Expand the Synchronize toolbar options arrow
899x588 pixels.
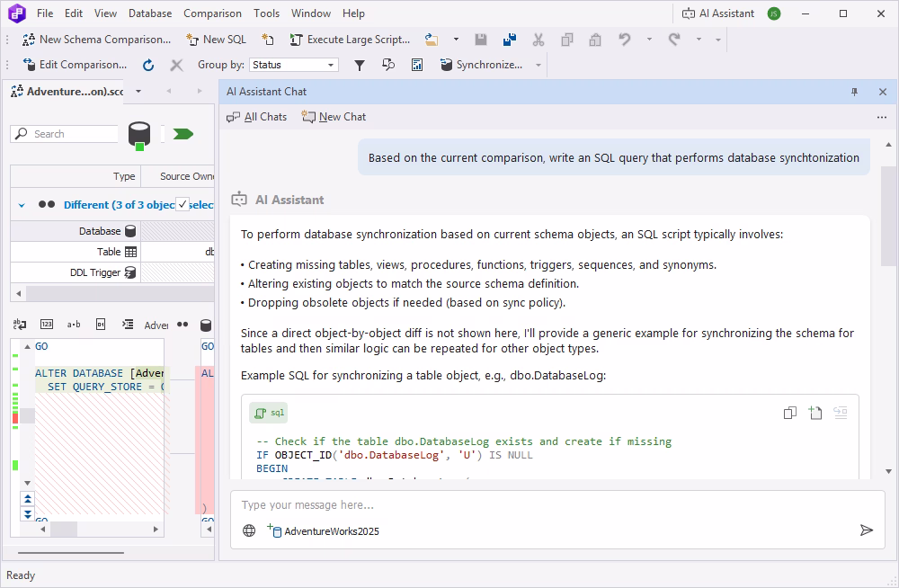pyautogui.click(x=539, y=65)
